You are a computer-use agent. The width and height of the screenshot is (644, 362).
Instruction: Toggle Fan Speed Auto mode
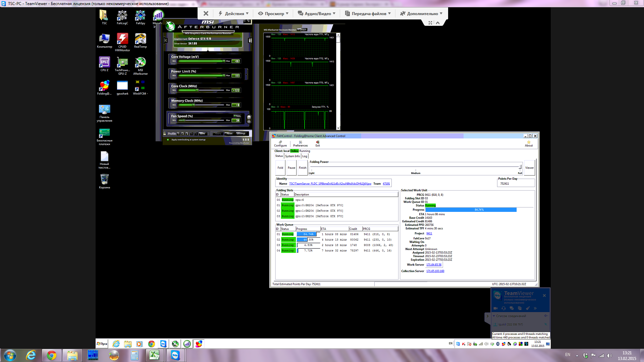(237, 116)
